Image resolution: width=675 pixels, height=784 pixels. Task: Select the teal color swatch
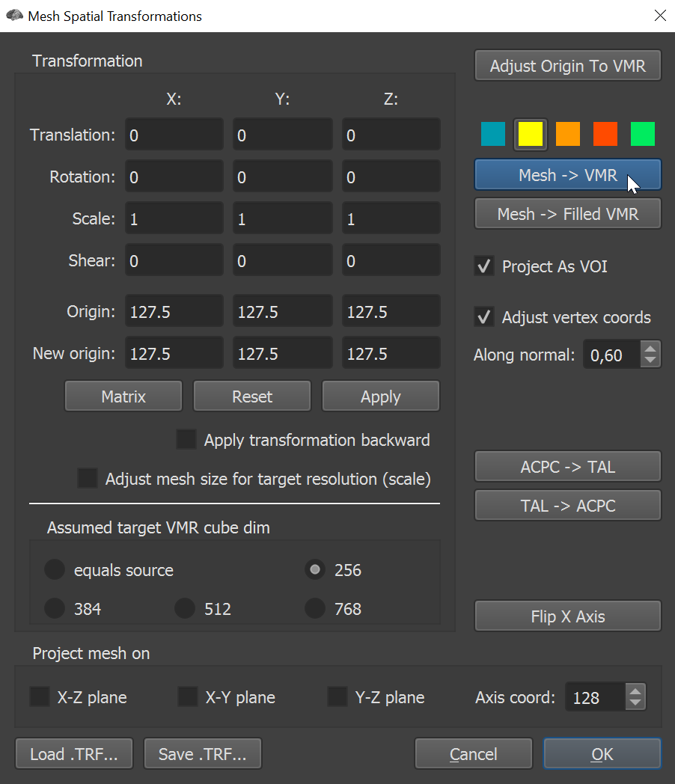point(493,134)
